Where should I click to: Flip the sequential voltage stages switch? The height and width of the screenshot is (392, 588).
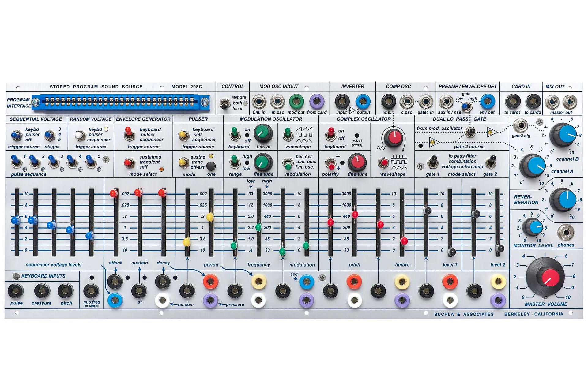pos(50,135)
